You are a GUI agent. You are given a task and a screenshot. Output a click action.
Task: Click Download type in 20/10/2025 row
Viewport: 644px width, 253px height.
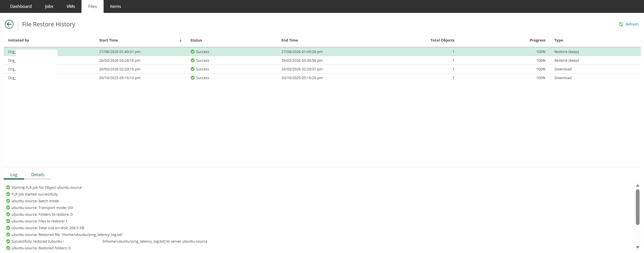click(563, 78)
